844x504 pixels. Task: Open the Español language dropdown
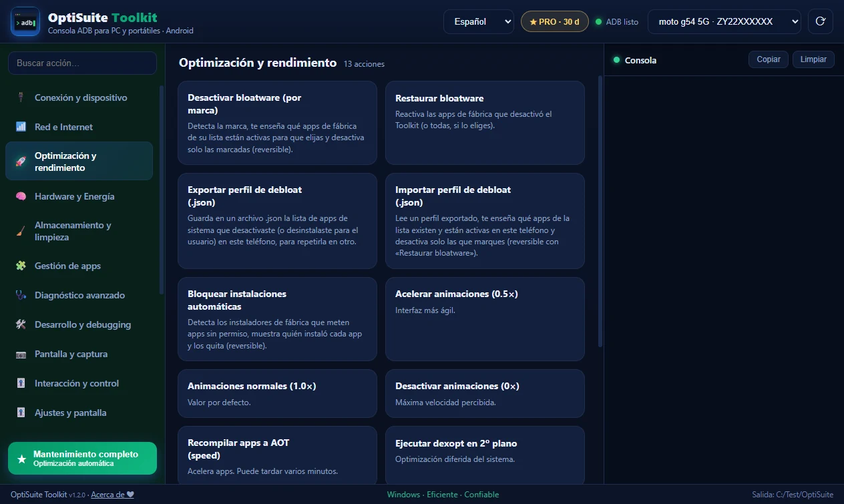click(479, 21)
